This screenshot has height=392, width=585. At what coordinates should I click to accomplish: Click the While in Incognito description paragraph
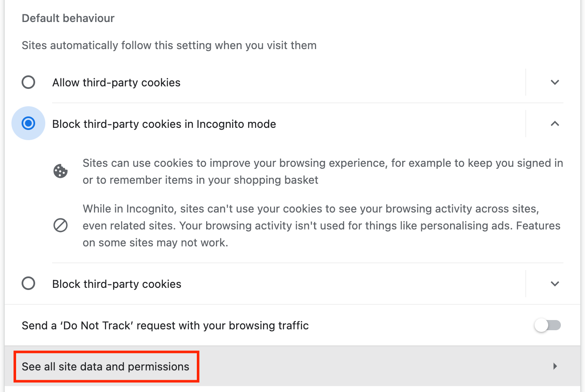click(x=322, y=226)
